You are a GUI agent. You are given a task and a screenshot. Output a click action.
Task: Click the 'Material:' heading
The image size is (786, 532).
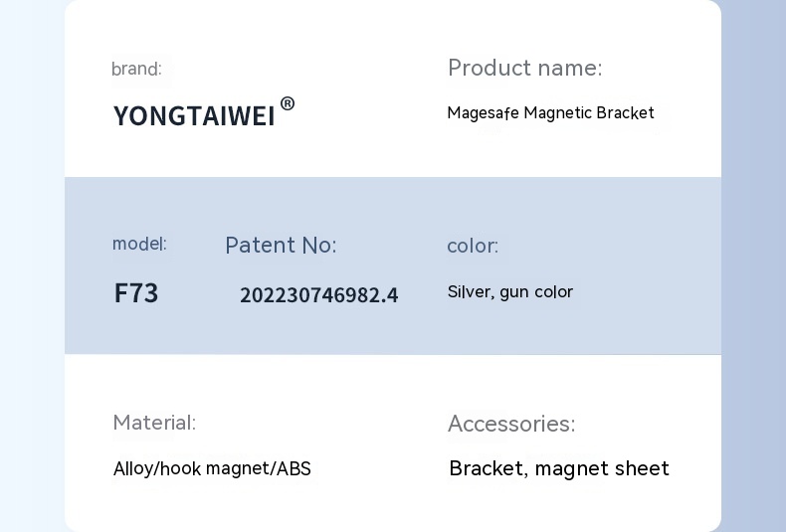154,423
